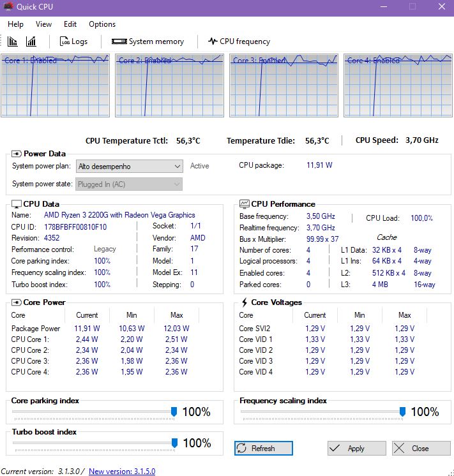454x476 pixels.
Task: Open the Help menu
Action: coord(15,24)
